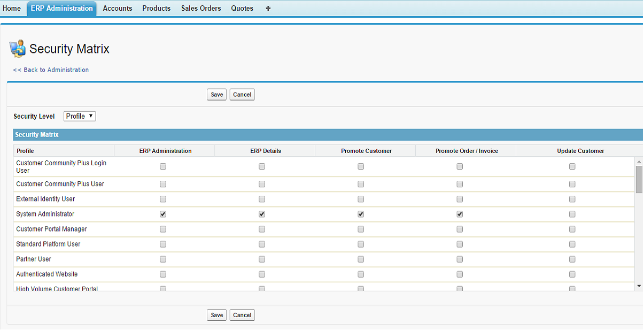The image size is (644, 330).
Task: Open the Sales Orders tab
Action: [201, 9]
